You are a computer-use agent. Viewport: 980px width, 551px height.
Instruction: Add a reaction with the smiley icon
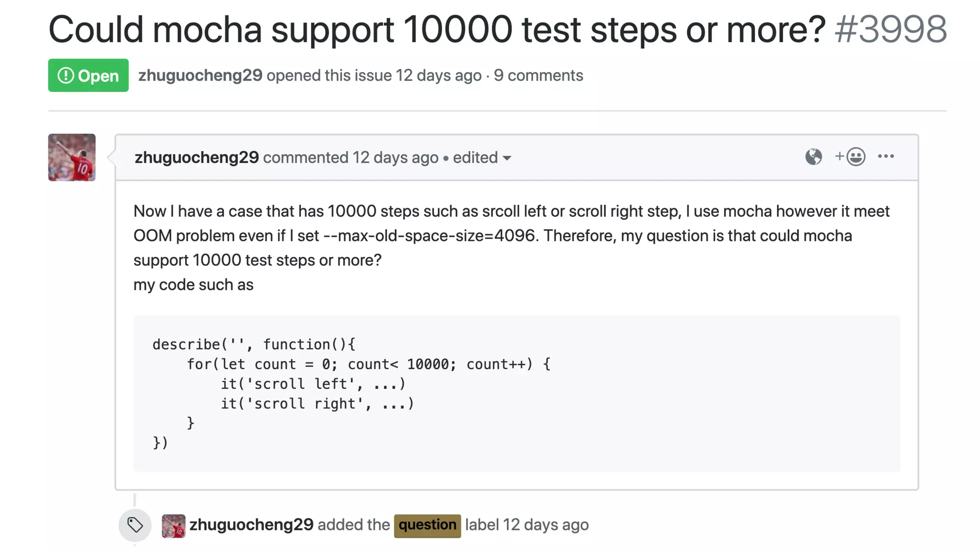coord(850,157)
